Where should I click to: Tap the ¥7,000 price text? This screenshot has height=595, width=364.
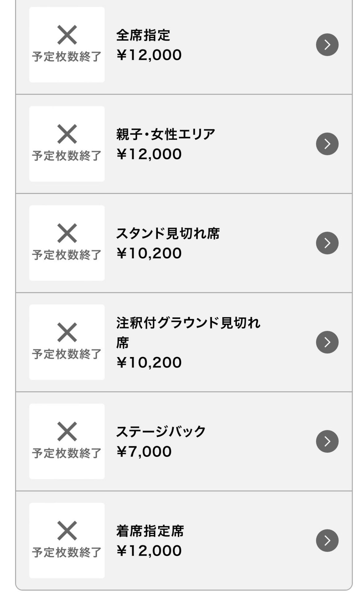pyautogui.click(x=144, y=452)
